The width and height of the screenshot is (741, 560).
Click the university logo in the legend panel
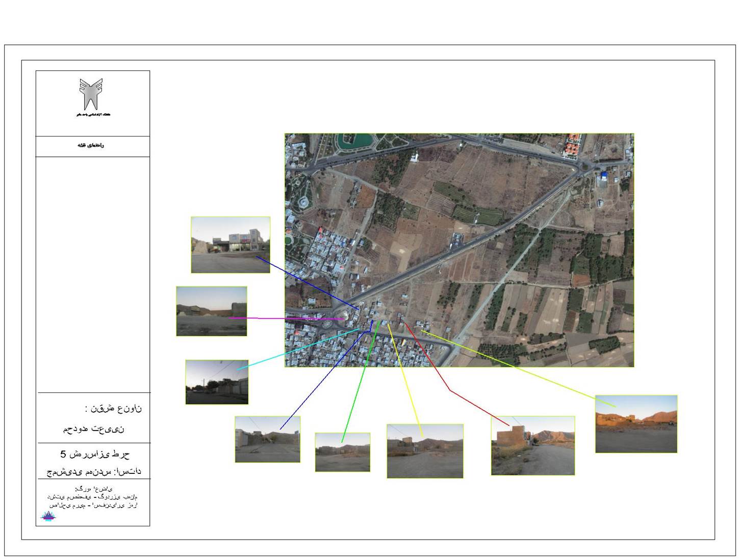coord(91,95)
